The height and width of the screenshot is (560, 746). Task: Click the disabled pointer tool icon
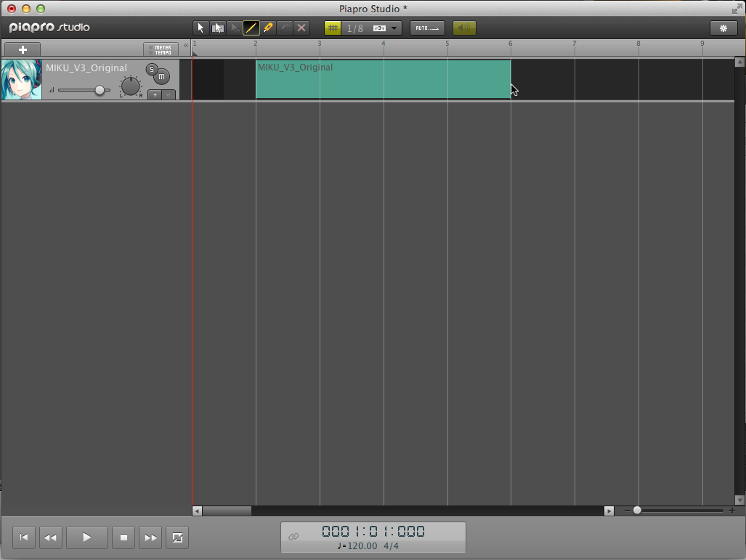point(235,28)
